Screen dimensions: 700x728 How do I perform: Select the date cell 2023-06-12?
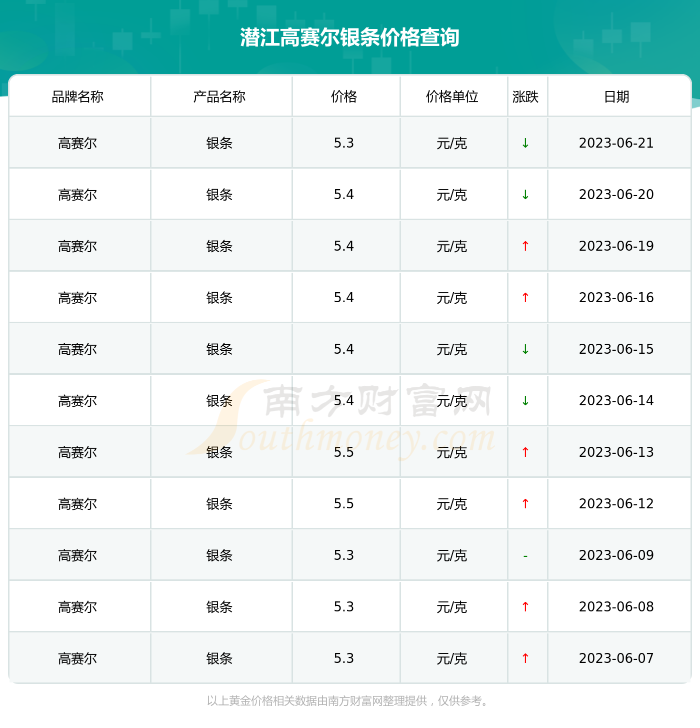pos(616,504)
